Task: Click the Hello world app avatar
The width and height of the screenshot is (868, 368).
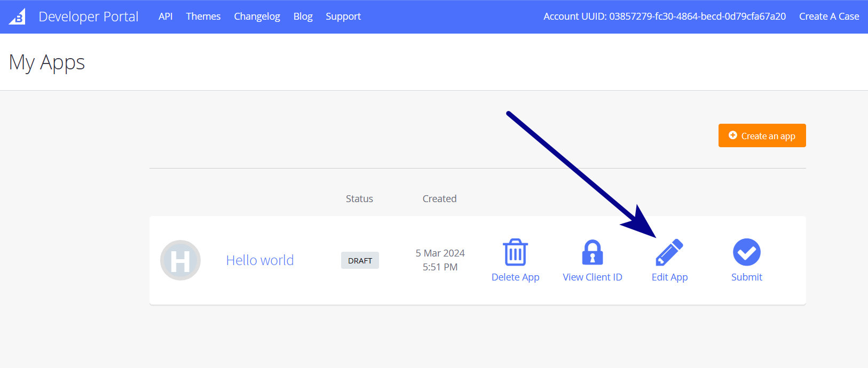Action: (180, 260)
